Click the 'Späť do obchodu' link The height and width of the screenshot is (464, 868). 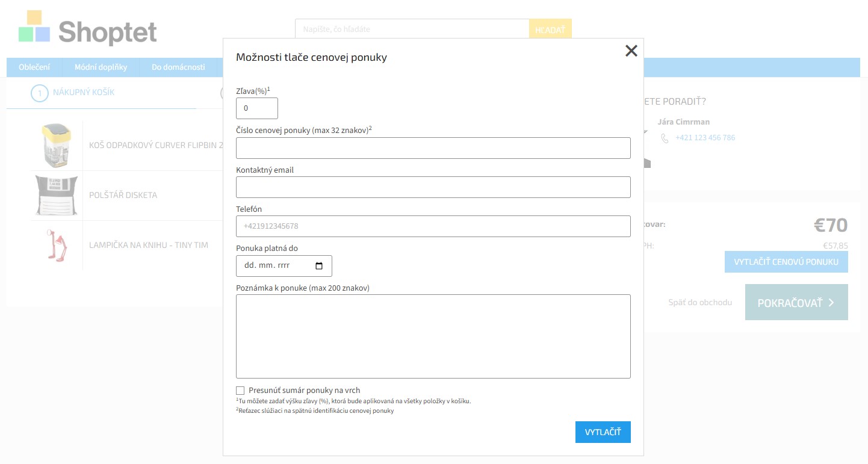coord(699,302)
